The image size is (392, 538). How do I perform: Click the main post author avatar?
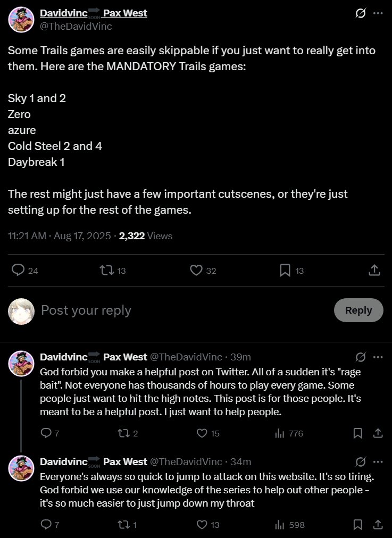click(x=21, y=20)
